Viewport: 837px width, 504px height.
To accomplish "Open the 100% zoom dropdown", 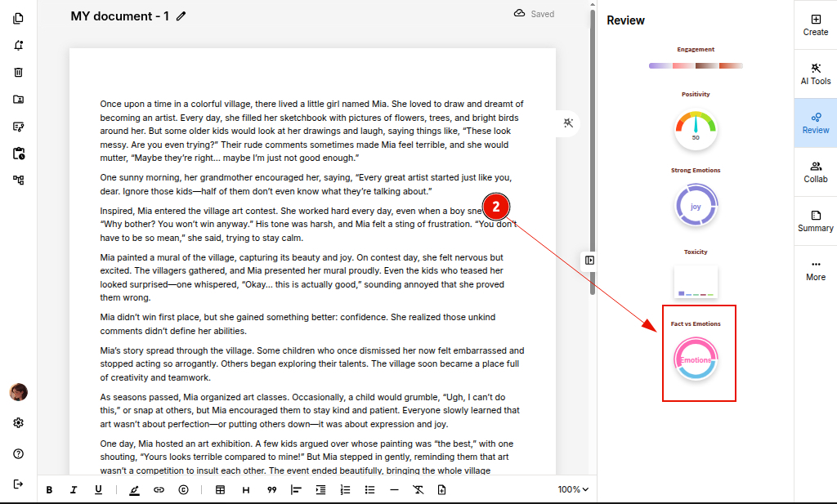I will point(573,490).
